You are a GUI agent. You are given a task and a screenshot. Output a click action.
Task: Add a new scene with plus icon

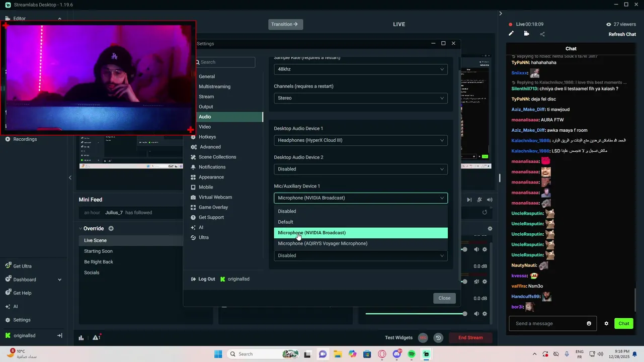pyautogui.click(x=111, y=228)
